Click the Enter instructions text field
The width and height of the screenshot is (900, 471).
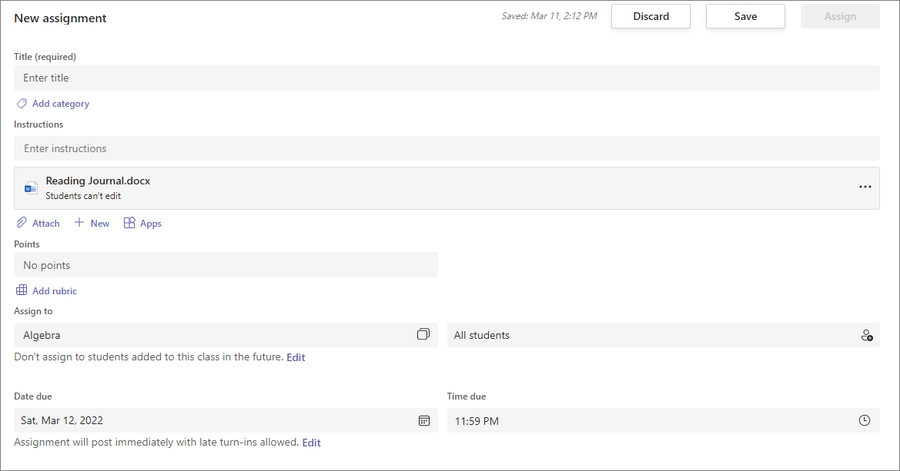[446, 149]
